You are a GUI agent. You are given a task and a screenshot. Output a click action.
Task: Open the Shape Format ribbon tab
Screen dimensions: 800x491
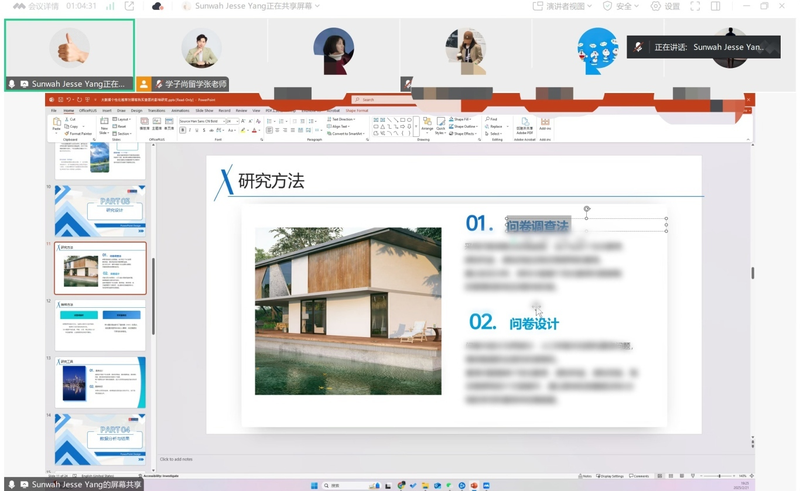(357, 111)
